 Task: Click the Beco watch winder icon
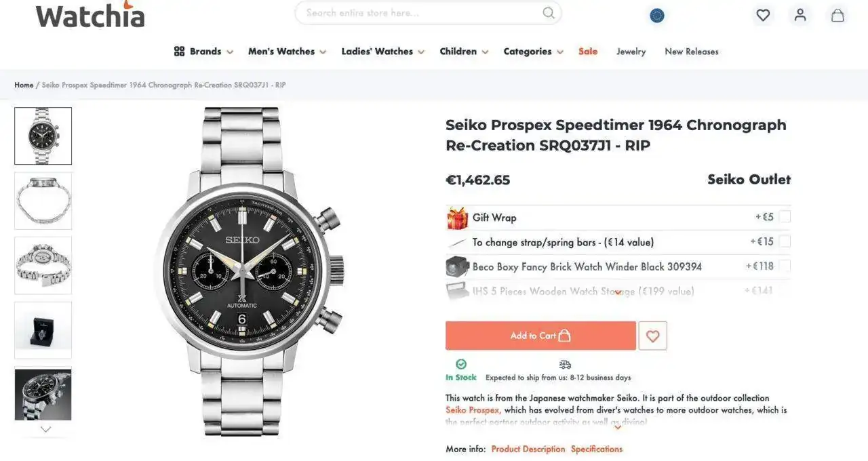pyautogui.click(x=458, y=266)
